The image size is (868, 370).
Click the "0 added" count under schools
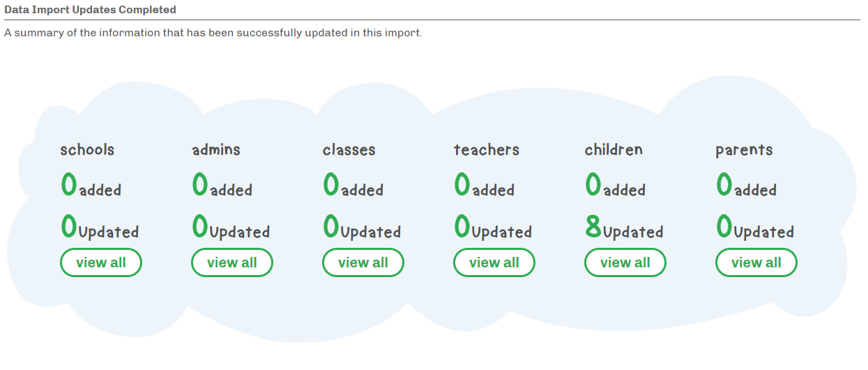click(91, 186)
